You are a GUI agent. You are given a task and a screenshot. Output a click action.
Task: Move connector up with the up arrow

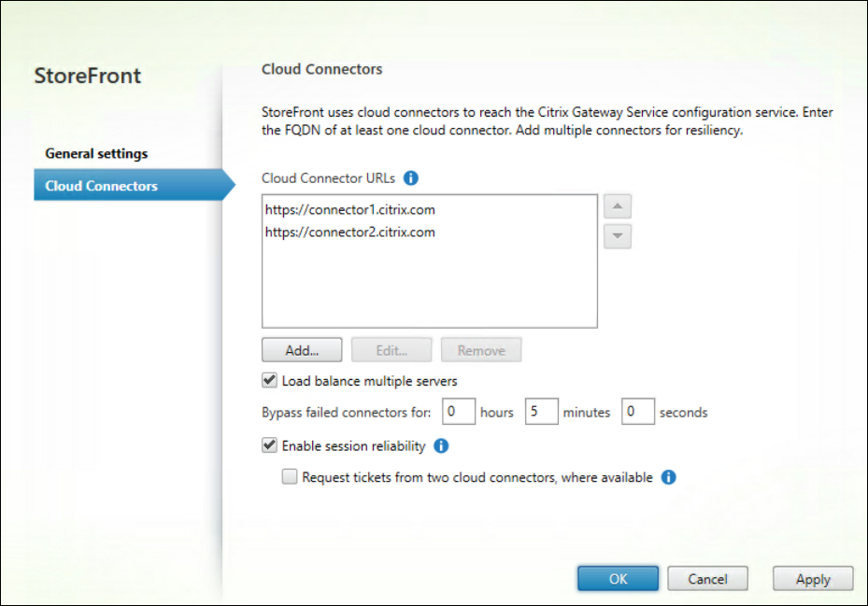(x=617, y=207)
